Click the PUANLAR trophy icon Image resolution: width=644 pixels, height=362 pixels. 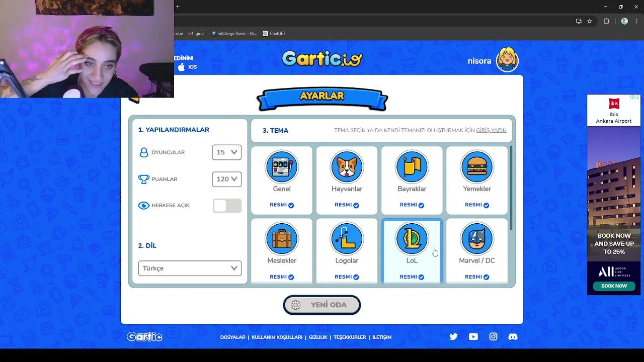pyautogui.click(x=144, y=179)
